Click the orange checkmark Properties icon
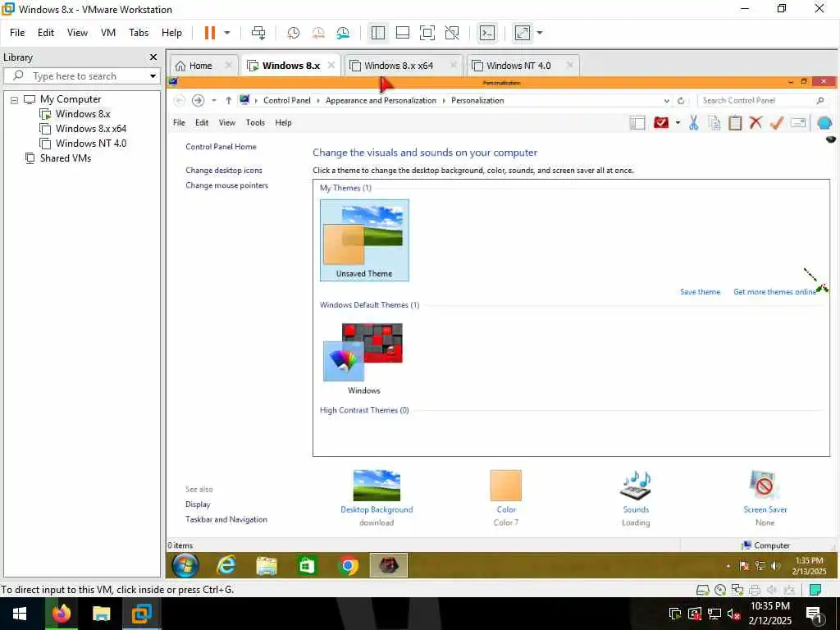Image resolution: width=840 pixels, height=630 pixels. tap(777, 123)
